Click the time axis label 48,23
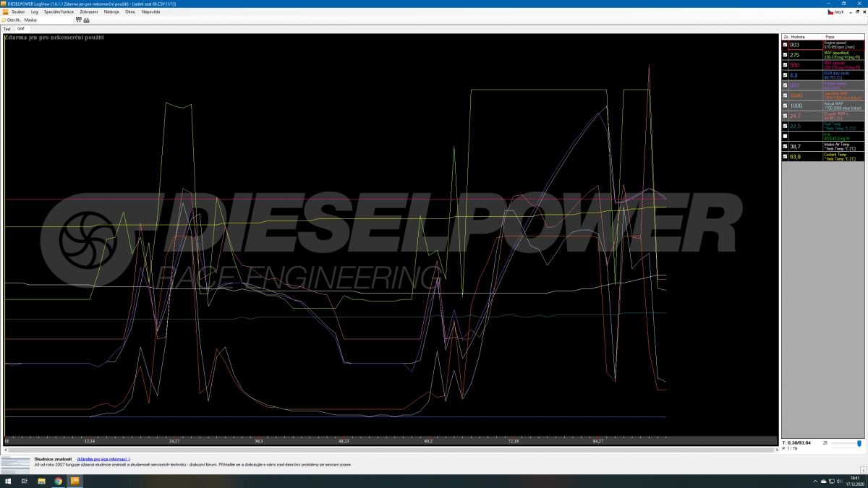 coord(344,440)
